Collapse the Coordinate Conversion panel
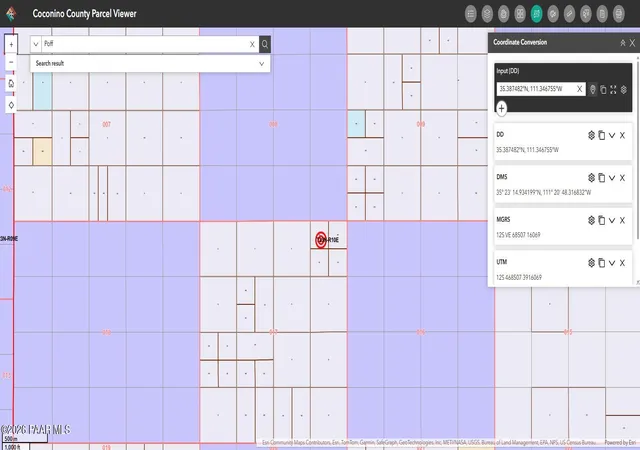 click(623, 42)
